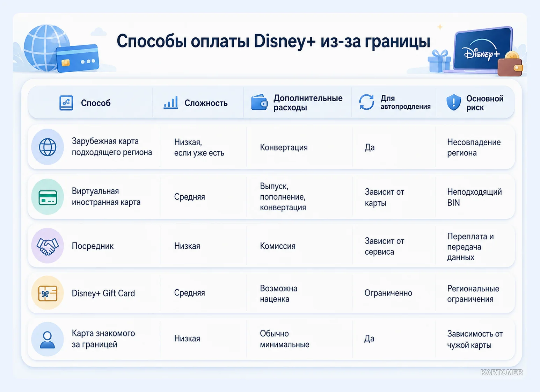Select the 'Конвертация' cell in the first row
The width and height of the screenshot is (540, 392).
point(284,147)
